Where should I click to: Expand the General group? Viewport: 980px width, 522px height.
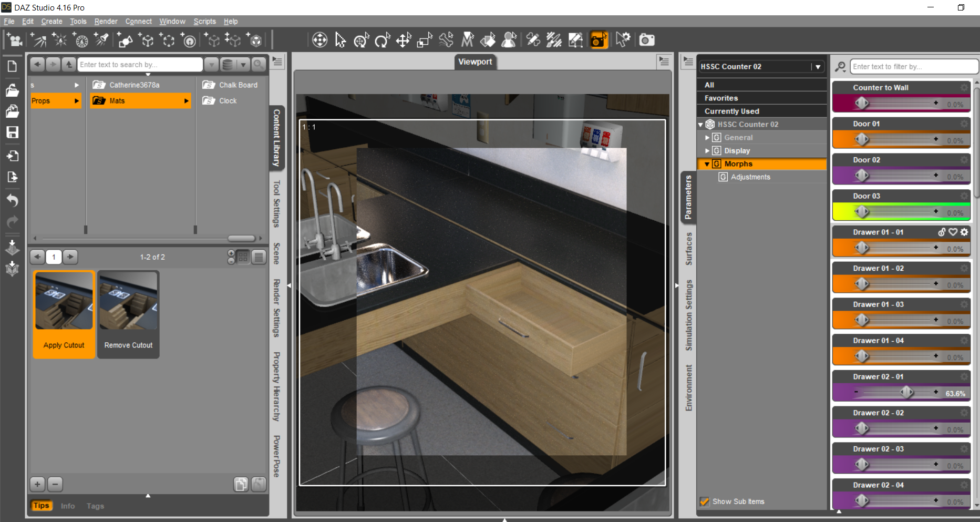point(707,137)
